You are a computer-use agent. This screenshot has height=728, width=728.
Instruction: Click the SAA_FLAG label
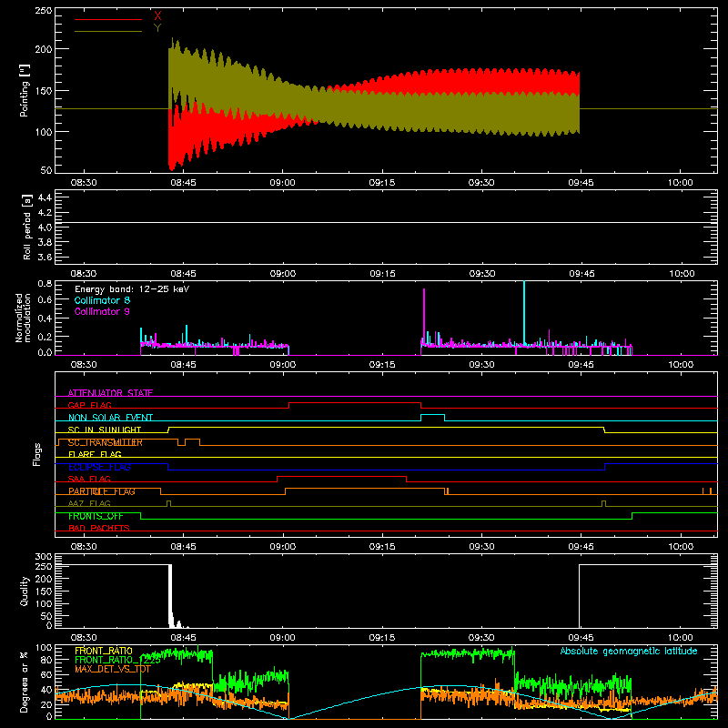pyautogui.click(x=89, y=479)
